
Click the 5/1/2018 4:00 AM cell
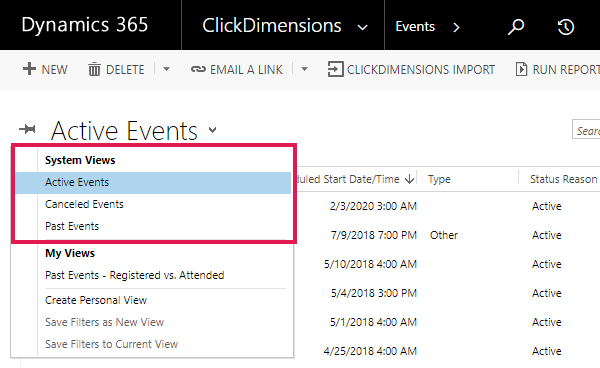[x=373, y=322]
